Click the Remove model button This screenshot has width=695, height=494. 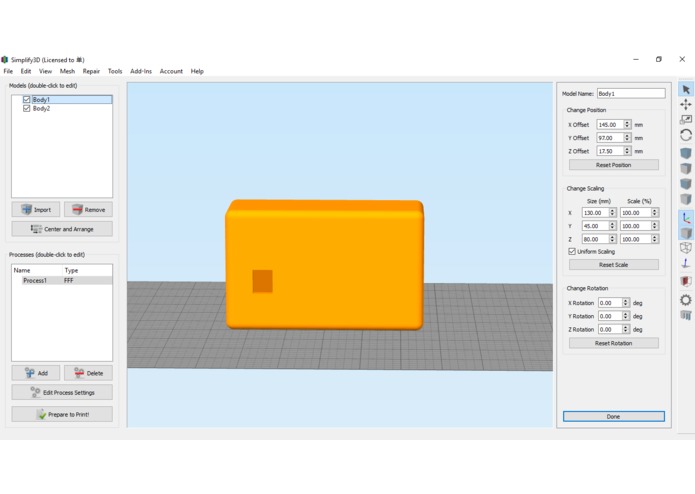(88, 210)
